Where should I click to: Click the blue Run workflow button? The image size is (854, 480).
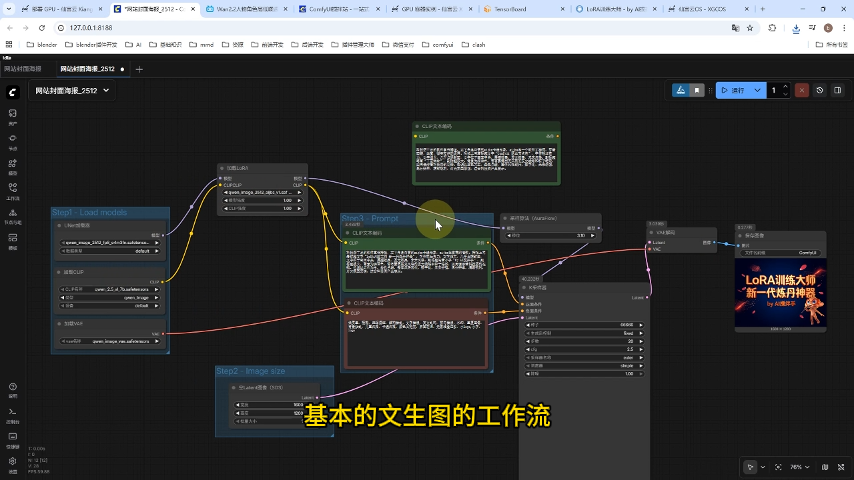[734, 90]
